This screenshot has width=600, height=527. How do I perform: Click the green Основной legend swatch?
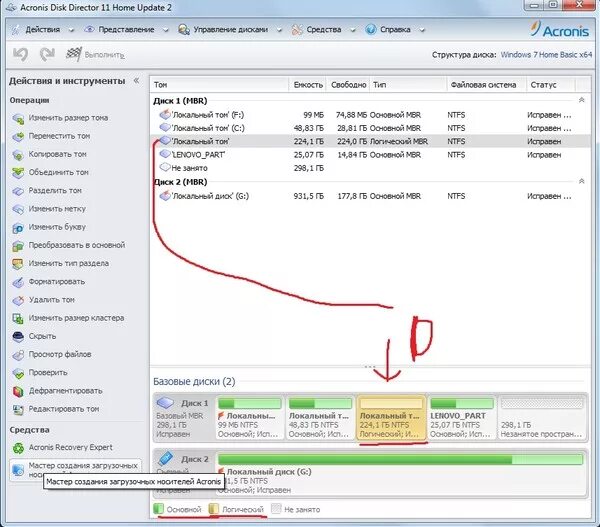(158, 509)
